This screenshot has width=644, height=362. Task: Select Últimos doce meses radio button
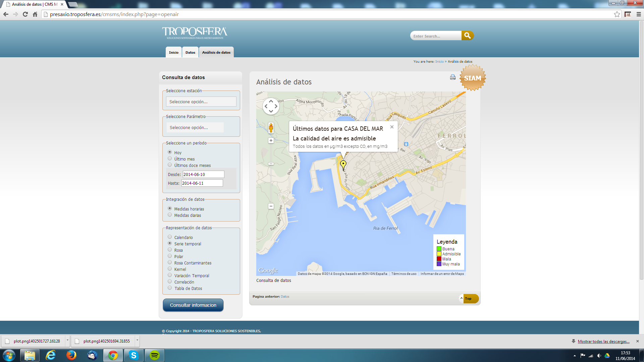coord(170,165)
